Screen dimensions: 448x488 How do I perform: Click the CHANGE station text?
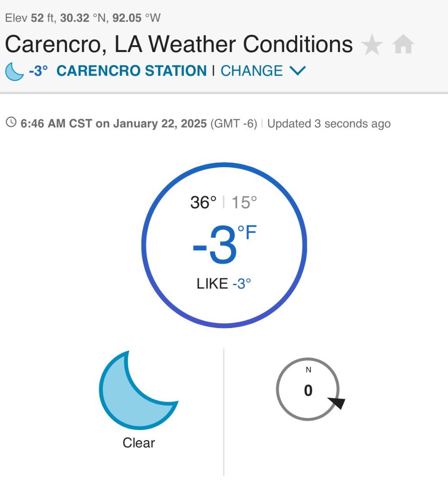pos(251,71)
